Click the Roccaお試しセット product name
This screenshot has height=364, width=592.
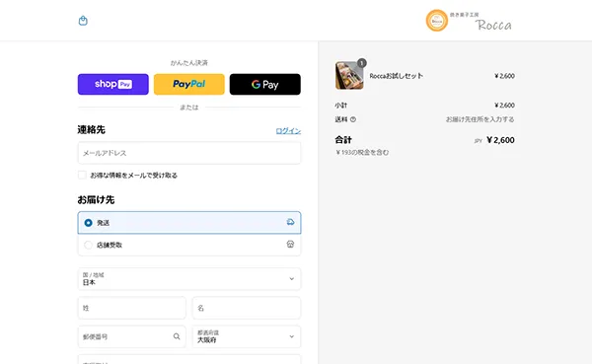tap(396, 76)
